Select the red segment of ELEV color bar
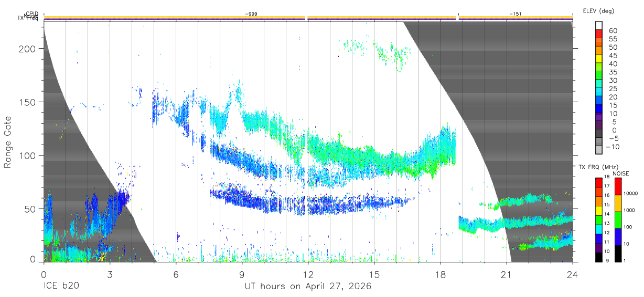 [x=599, y=34]
